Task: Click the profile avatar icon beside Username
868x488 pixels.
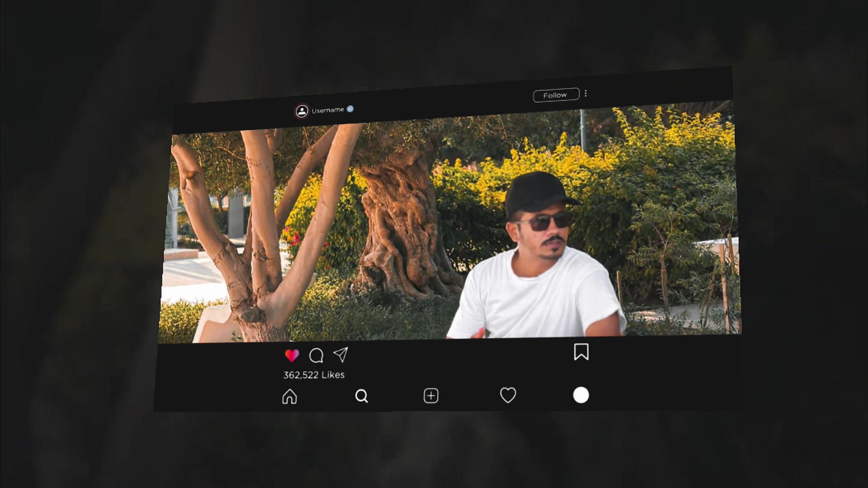Action: (x=302, y=111)
